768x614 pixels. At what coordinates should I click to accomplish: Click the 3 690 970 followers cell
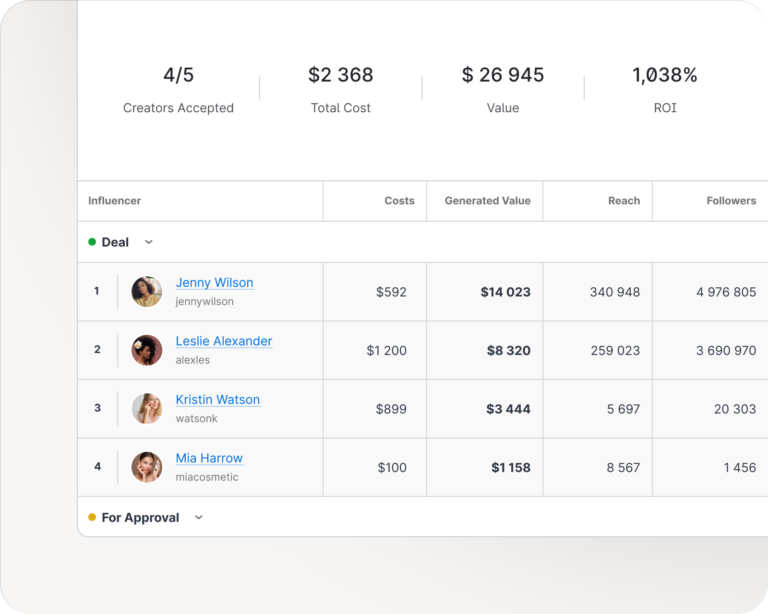pyautogui.click(x=726, y=351)
